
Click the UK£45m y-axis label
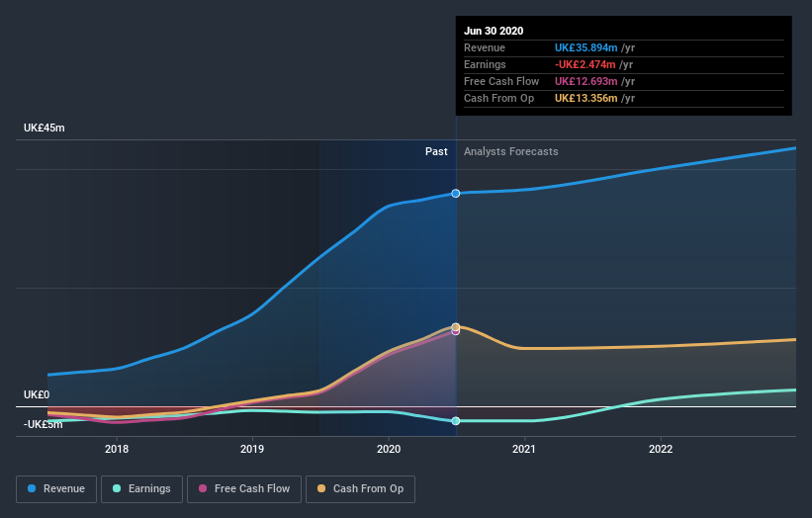pos(45,128)
